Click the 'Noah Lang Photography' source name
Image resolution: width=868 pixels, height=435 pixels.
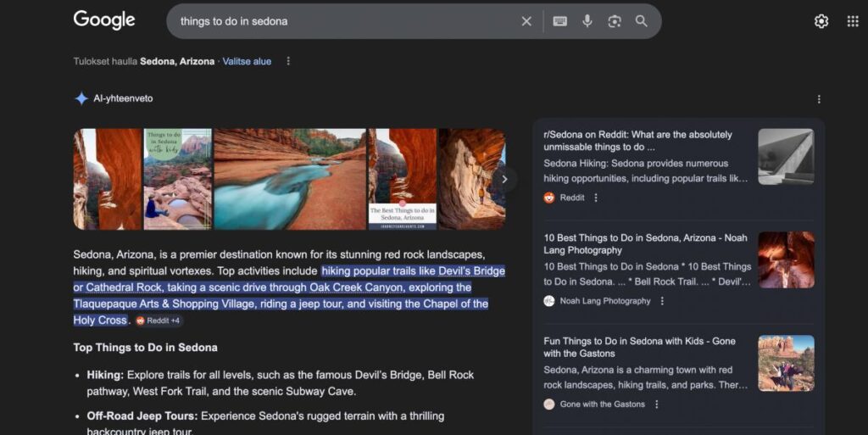pos(605,301)
